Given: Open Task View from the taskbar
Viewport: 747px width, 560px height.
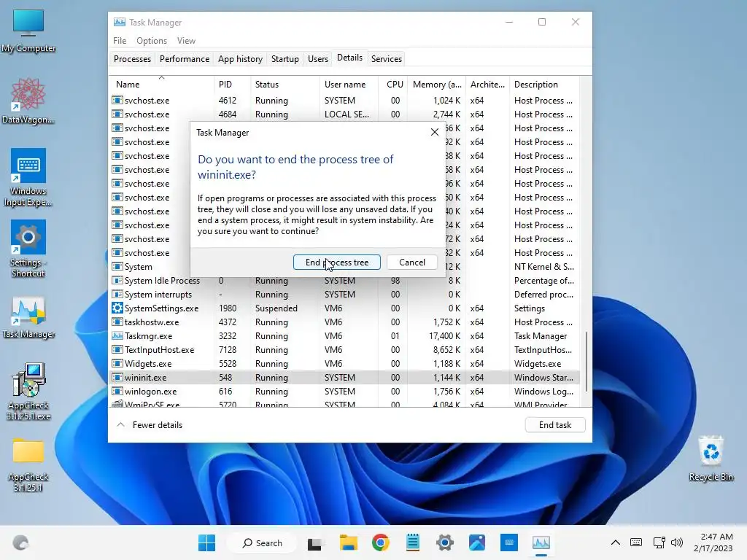Looking at the screenshot, I should click(x=314, y=542).
